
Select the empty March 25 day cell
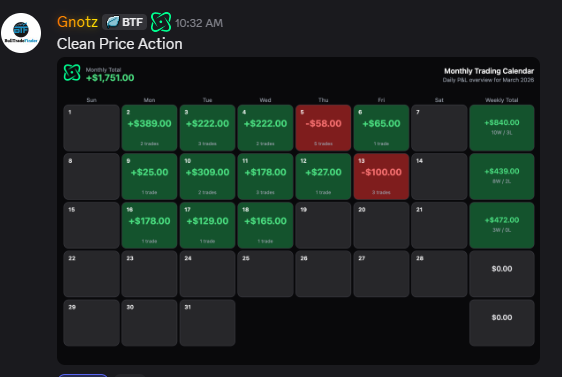click(x=265, y=274)
